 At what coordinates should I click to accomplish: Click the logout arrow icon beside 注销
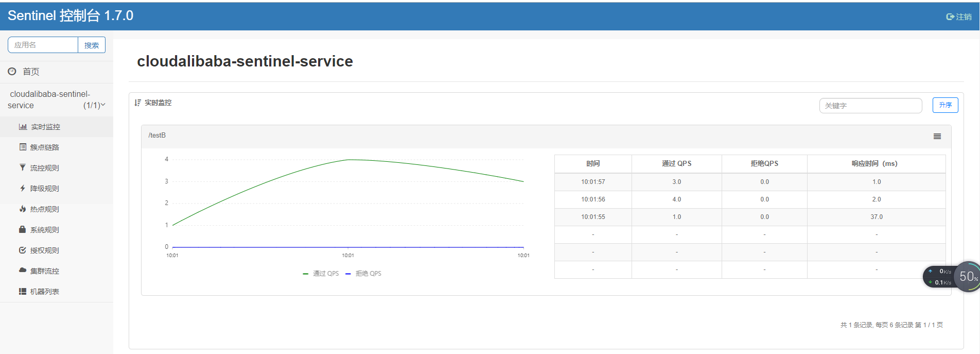point(950,17)
